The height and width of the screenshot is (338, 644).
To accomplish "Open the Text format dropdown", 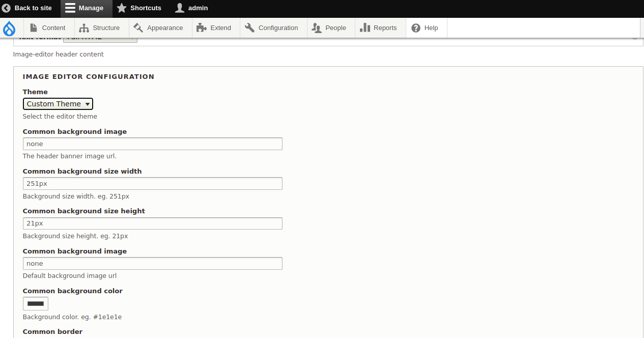I will pyautogui.click(x=100, y=37).
